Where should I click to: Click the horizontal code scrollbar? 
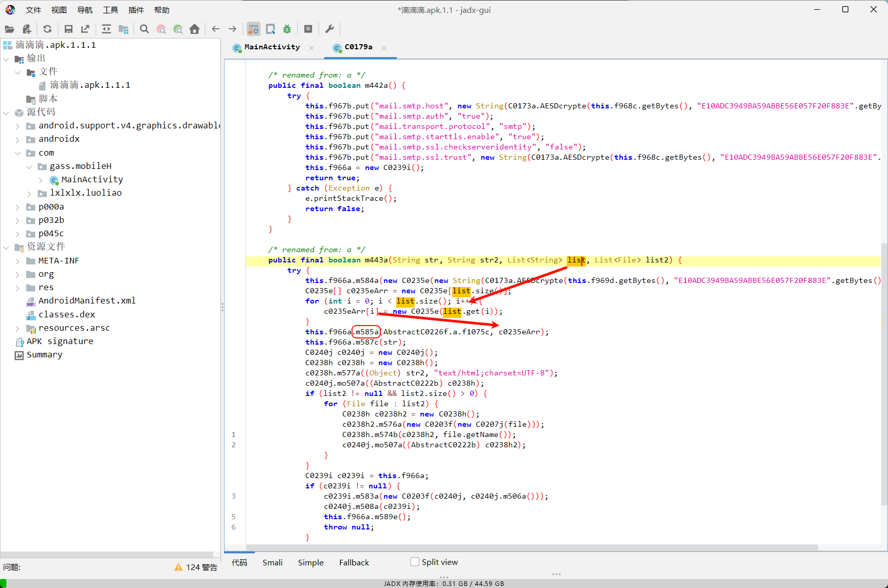(x=532, y=547)
